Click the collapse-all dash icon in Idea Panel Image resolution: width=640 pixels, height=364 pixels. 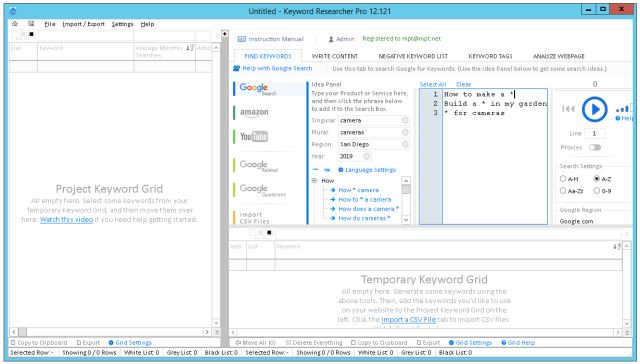315,169
